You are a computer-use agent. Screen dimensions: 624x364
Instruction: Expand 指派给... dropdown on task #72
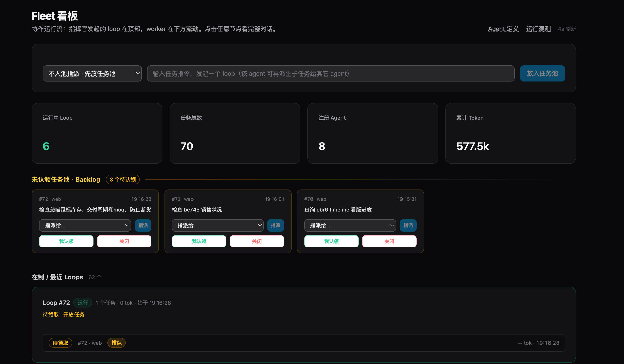coord(85,225)
